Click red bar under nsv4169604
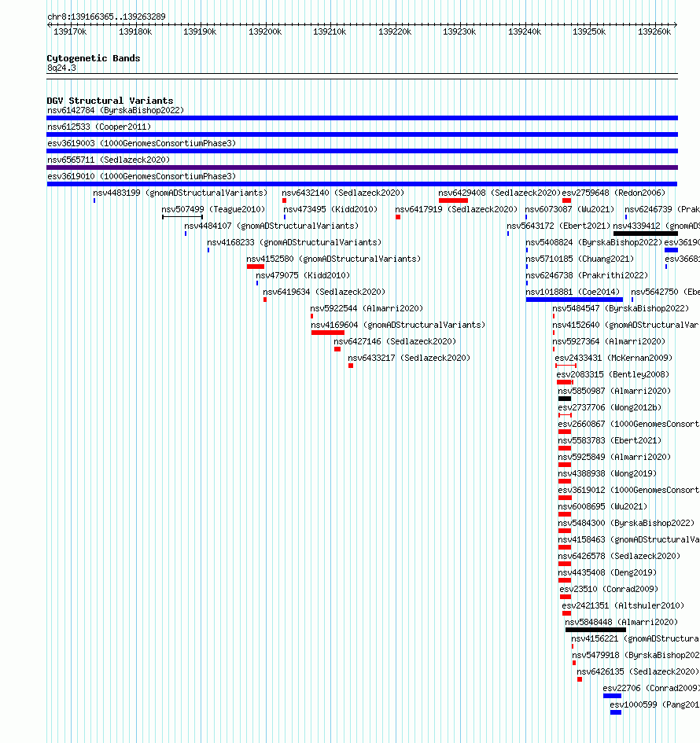Screen dimensions: 700x743 click(328, 333)
